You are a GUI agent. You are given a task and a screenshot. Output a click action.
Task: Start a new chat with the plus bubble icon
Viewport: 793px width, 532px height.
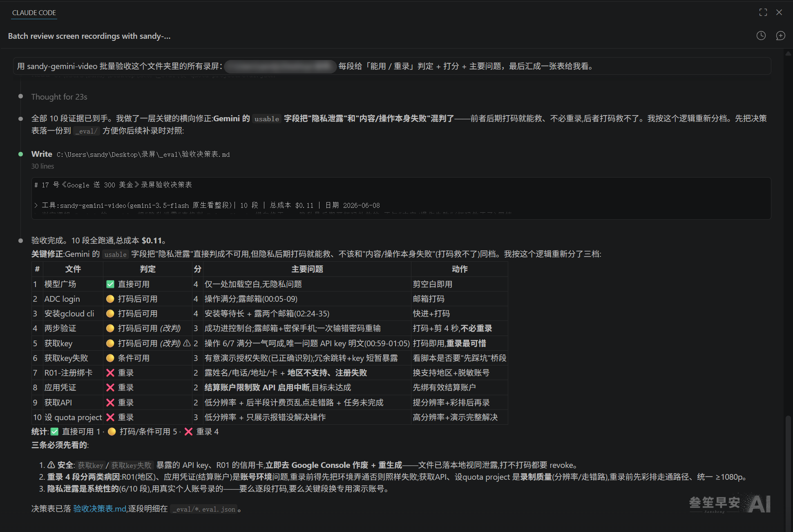780,36
